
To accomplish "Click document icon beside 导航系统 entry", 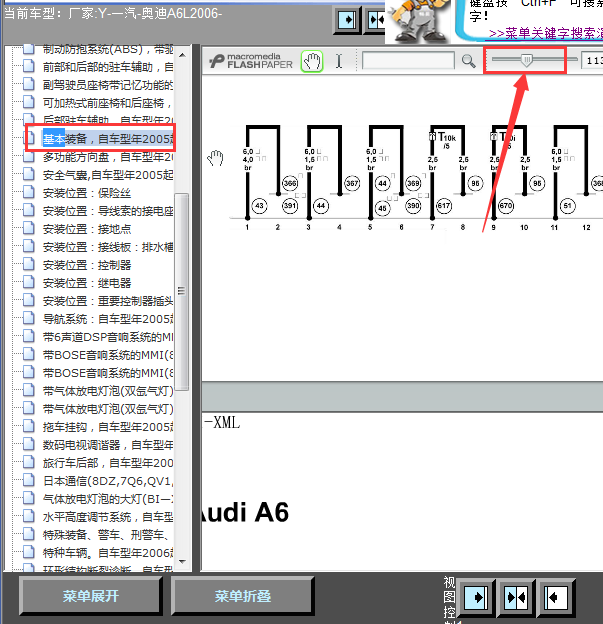I will click(29, 318).
